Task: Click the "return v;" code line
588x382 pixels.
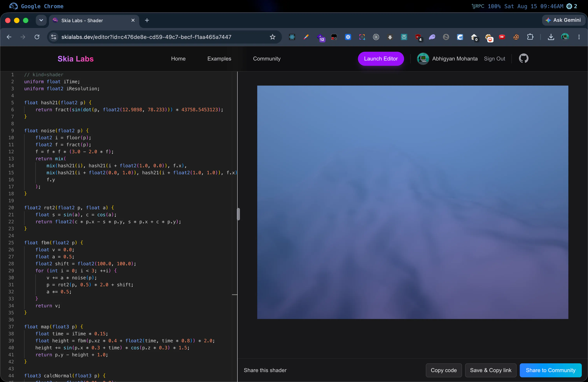Action: [48, 306]
